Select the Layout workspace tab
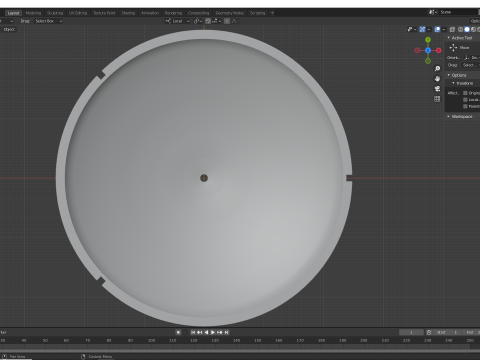 click(x=13, y=13)
